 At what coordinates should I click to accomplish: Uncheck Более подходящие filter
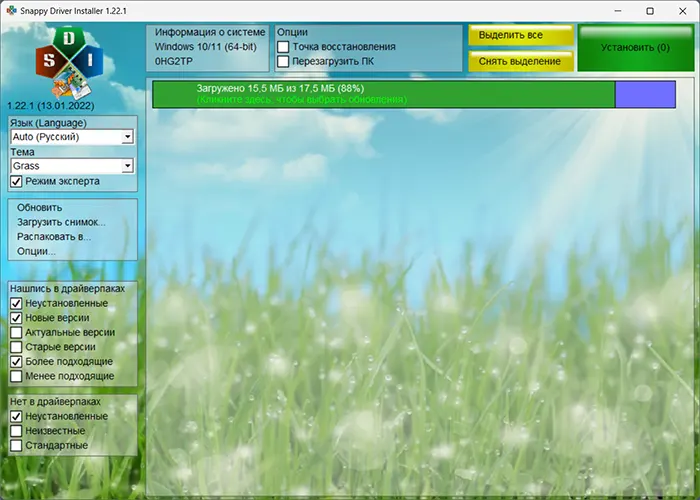pyautogui.click(x=16, y=362)
